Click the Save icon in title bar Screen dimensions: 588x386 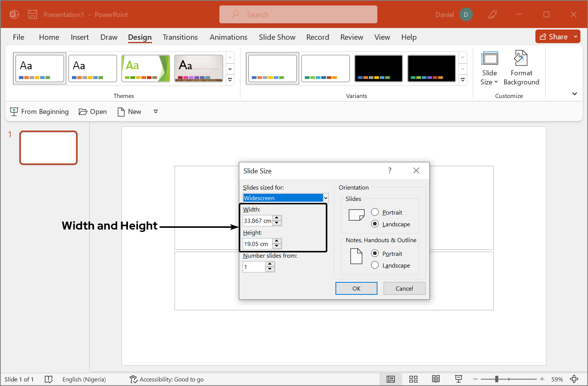(x=33, y=14)
